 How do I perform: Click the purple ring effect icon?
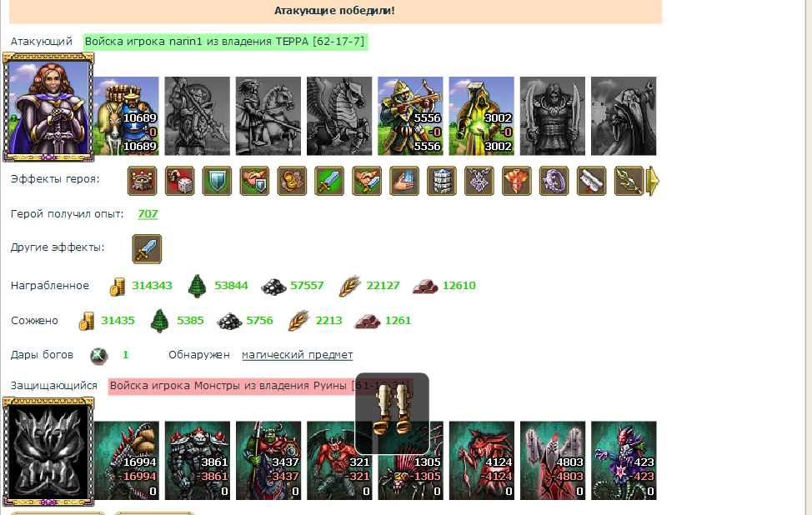tap(554, 181)
